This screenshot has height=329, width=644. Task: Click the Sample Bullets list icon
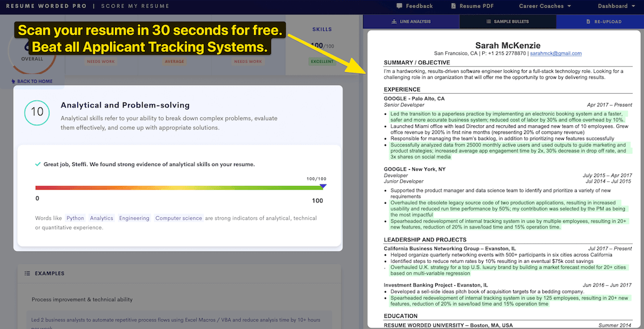tap(488, 22)
